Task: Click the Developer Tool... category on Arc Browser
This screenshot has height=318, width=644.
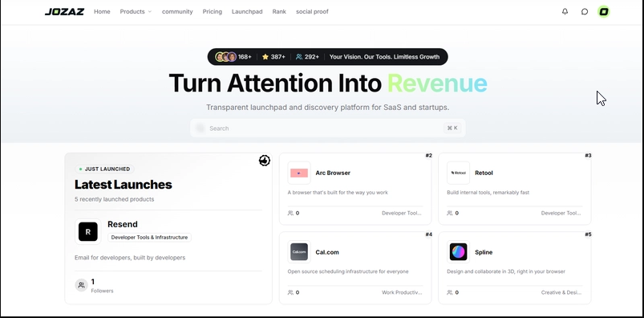Action: click(x=401, y=213)
